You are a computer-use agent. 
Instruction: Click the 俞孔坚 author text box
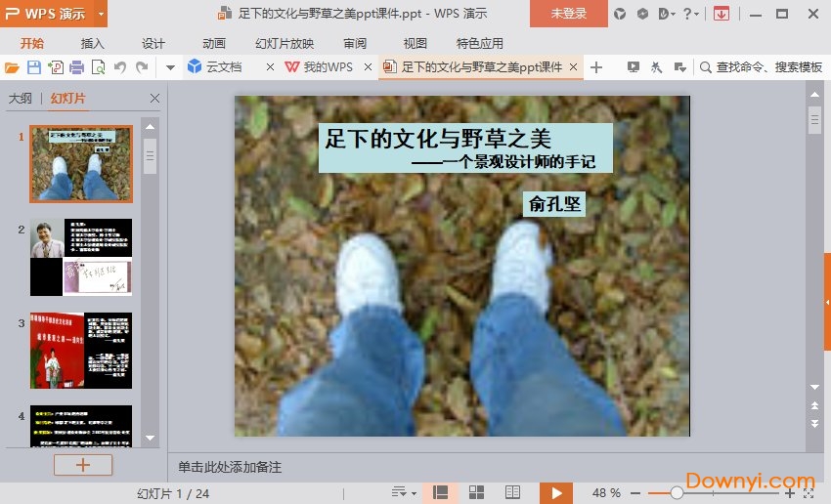coord(554,204)
